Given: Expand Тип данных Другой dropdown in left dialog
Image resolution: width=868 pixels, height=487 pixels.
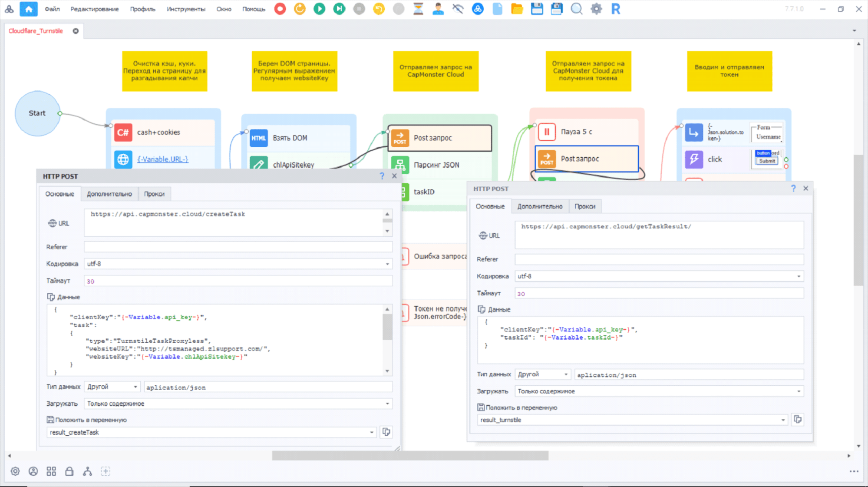Looking at the screenshot, I should click(x=135, y=387).
